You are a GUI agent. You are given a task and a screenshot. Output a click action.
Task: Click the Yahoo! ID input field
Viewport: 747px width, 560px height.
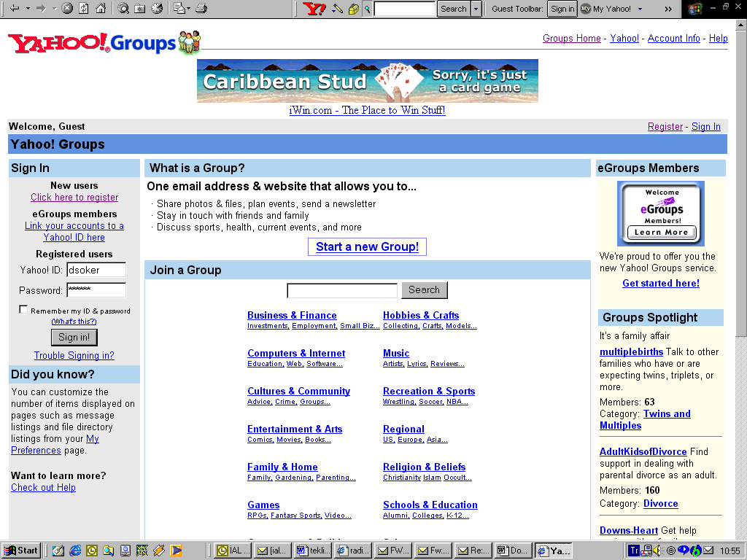96,270
